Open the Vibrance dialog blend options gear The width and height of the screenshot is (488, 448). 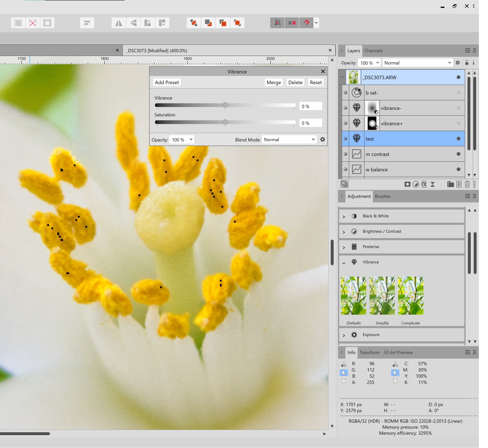click(x=323, y=140)
